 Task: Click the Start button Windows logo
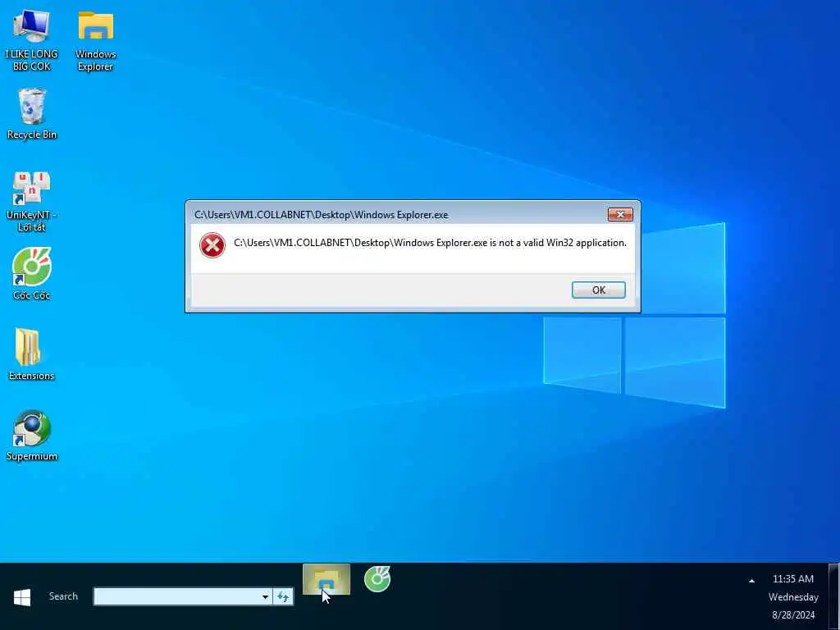point(22,597)
